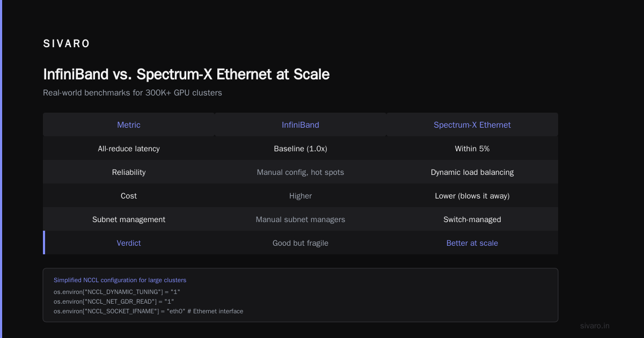Screen dimensions: 644x338
Task: Select the Reliability row label
Action: click(129, 172)
